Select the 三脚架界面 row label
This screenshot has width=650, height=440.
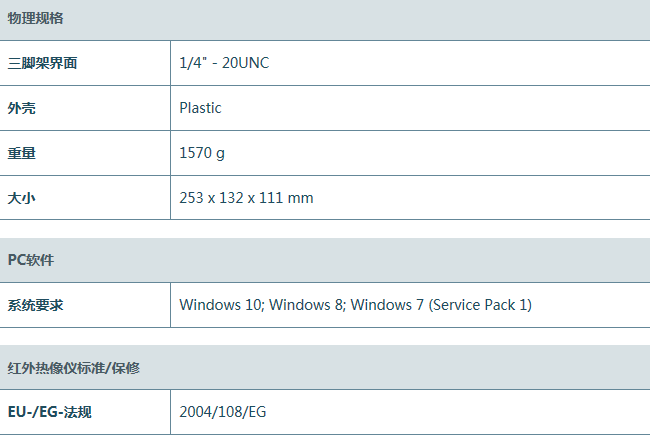[x=42, y=63]
